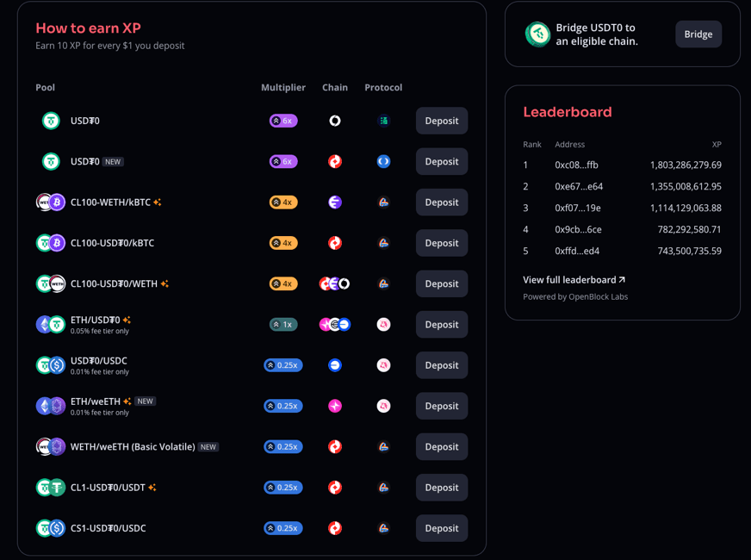Click the 6x multiplier badge on first row

click(x=283, y=121)
